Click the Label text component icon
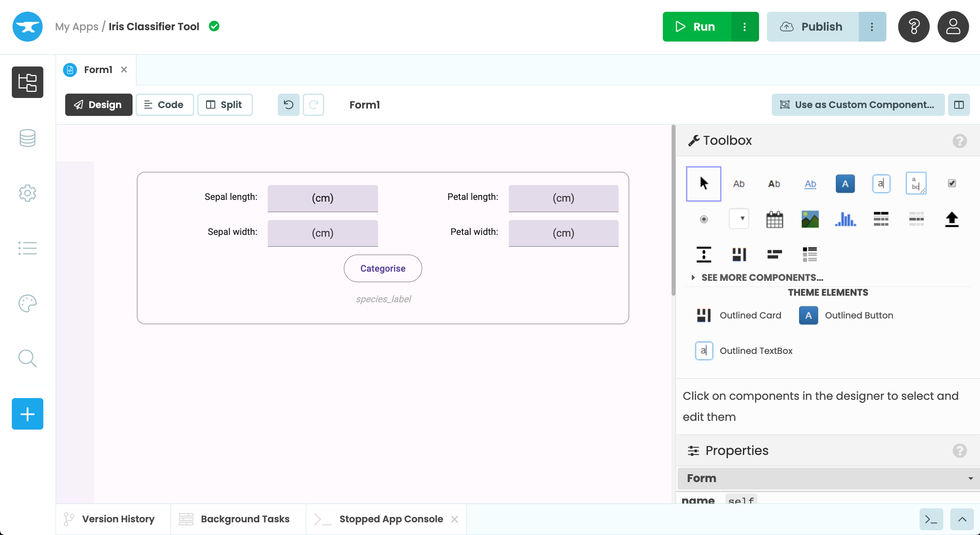The image size is (980, 535). (739, 183)
